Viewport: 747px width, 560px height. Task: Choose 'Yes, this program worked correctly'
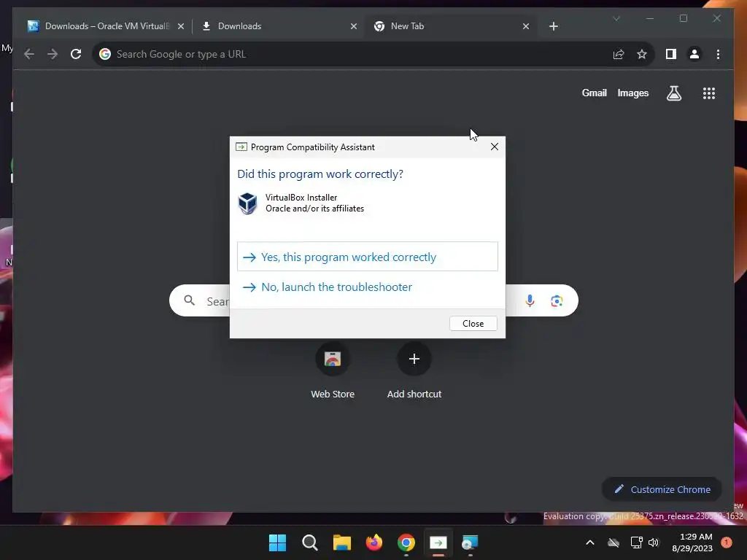pos(368,257)
